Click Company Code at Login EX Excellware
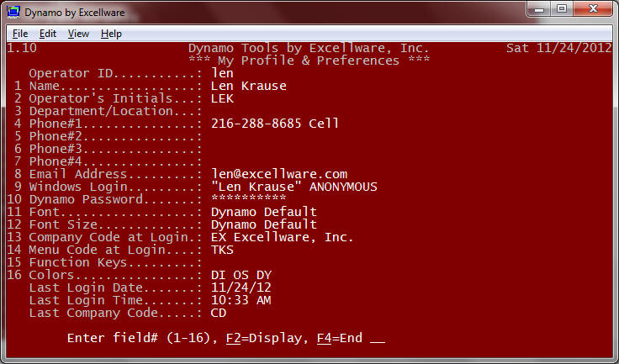 click(282, 237)
